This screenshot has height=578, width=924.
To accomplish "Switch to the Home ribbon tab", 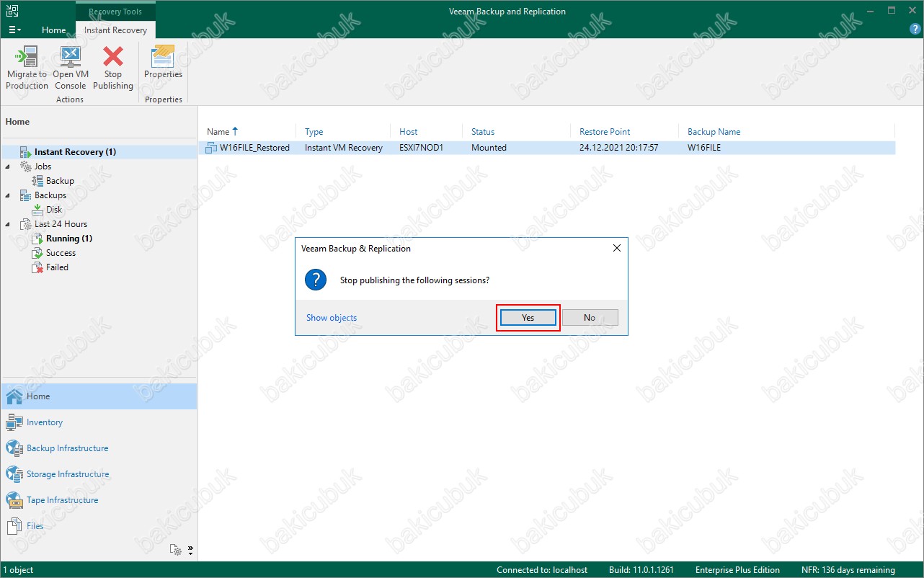I will 53,30.
